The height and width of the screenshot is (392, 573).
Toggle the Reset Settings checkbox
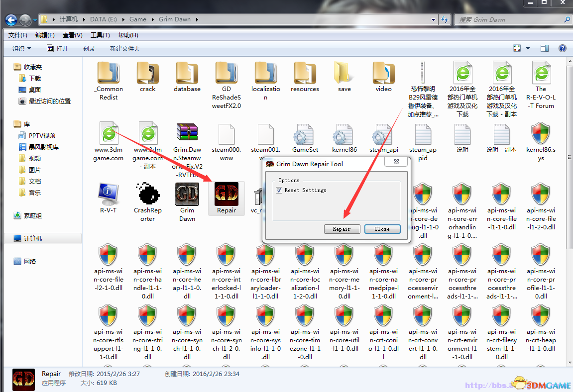(279, 191)
